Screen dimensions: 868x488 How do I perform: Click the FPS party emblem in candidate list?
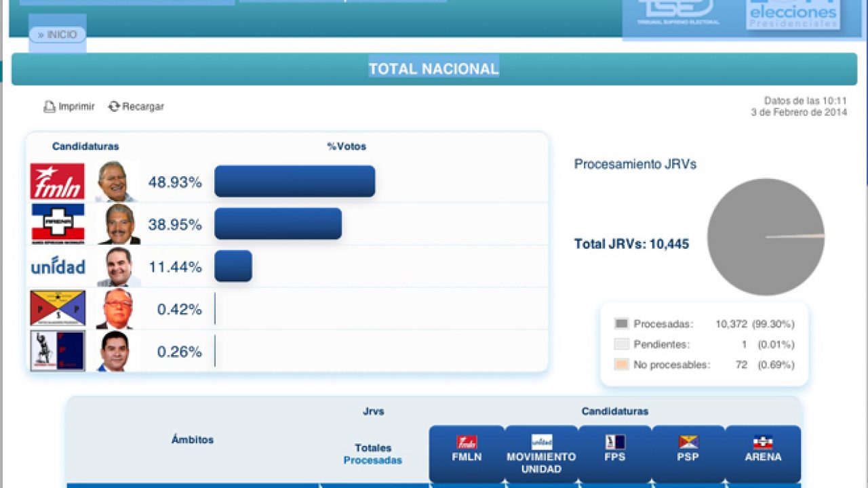point(58,351)
